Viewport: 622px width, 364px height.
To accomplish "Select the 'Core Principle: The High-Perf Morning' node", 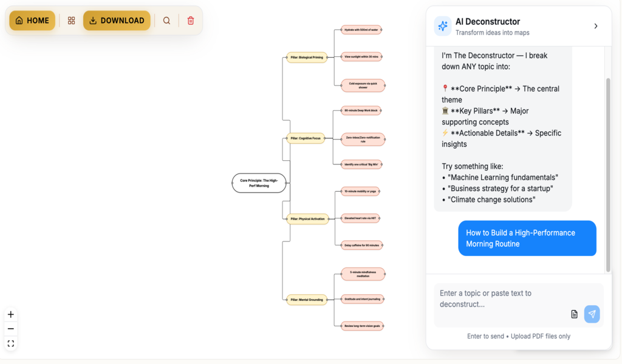I will pos(259,183).
